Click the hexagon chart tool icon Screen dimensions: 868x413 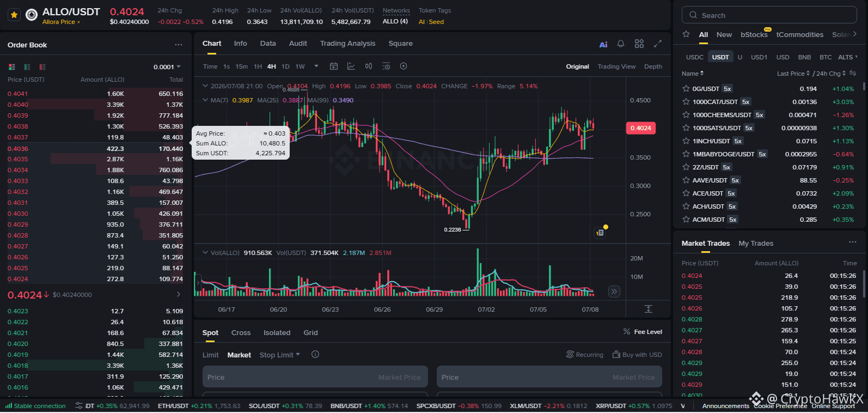click(x=404, y=66)
